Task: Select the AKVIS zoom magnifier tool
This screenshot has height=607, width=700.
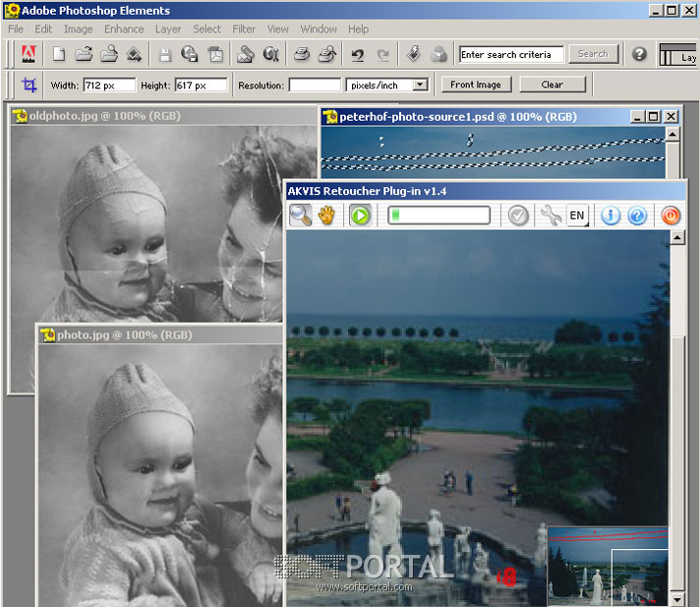Action: [301, 215]
